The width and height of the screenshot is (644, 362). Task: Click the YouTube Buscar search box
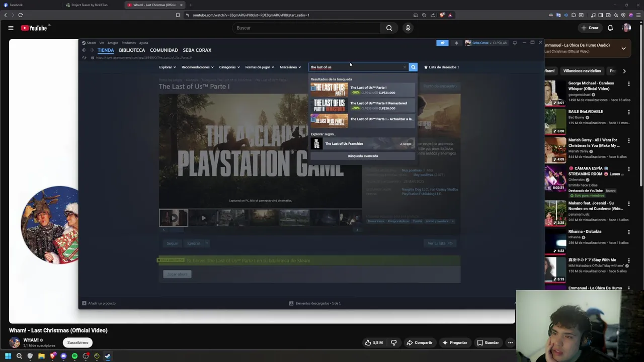click(307, 28)
